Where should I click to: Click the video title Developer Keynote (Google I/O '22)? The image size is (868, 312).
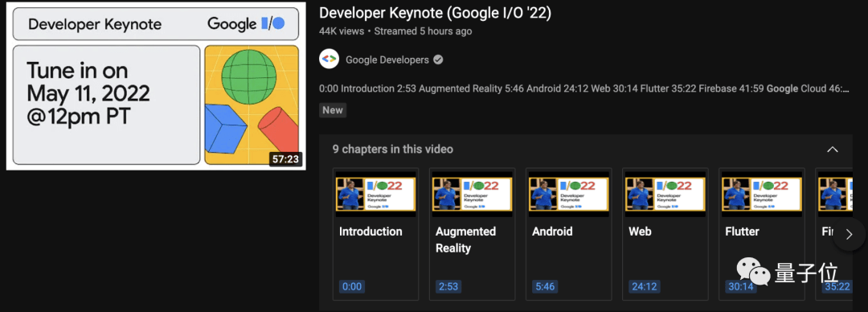435,13
